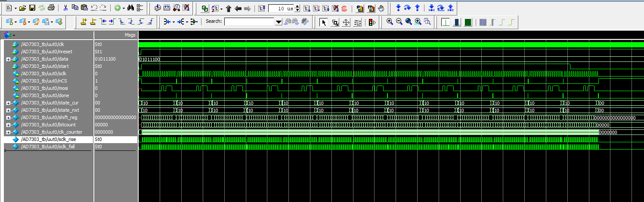Image resolution: width=644 pixels, height=202 pixels.
Task: Open the New file dropdown arrow
Action: point(15,8)
